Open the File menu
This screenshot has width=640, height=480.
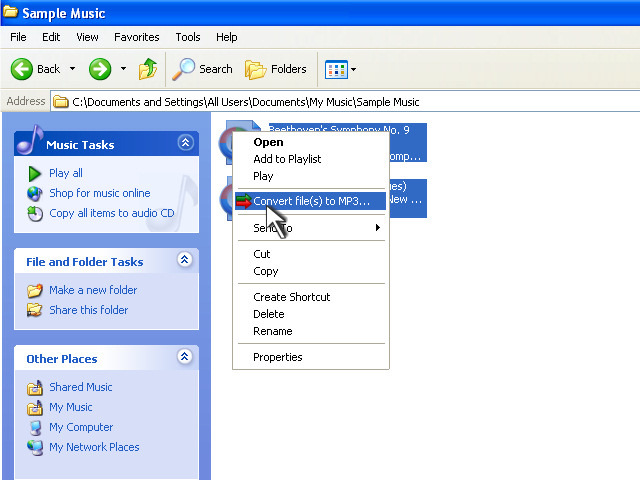click(18, 37)
